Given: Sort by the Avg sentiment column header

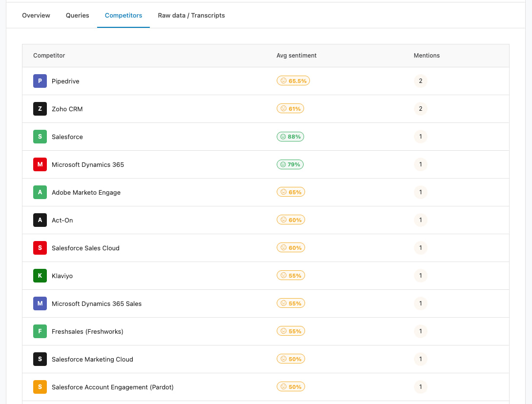Looking at the screenshot, I should tap(296, 55).
